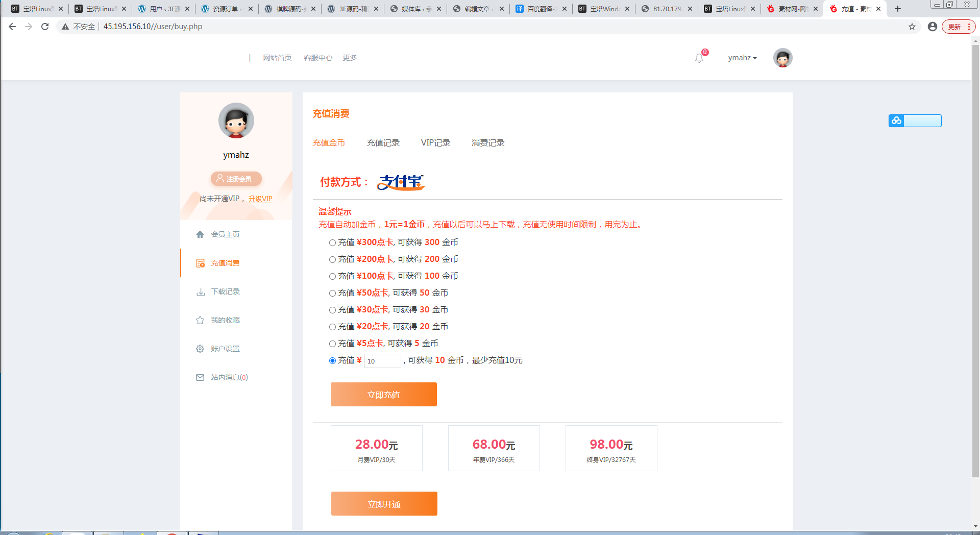Click the recharge amount input field
Screen dimensions: 980x535
click(383, 360)
